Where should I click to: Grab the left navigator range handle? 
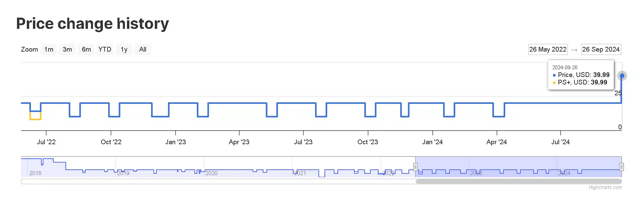tap(415, 167)
